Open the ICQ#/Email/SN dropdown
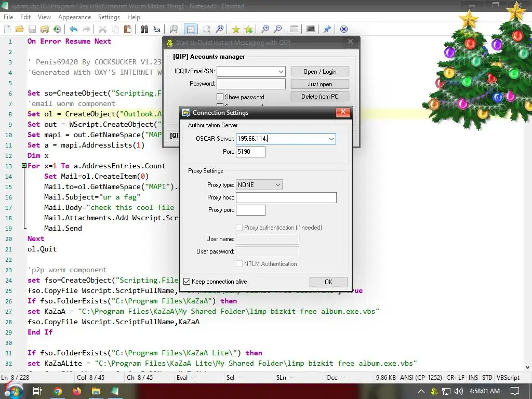The height and width of the screenshot is (399, 532). tap(281, 72)
